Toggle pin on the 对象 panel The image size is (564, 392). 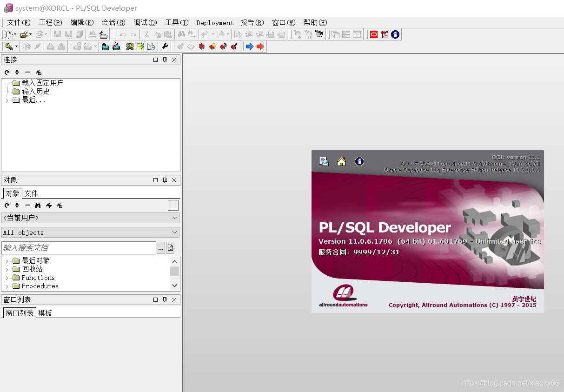tap(165, 180)
